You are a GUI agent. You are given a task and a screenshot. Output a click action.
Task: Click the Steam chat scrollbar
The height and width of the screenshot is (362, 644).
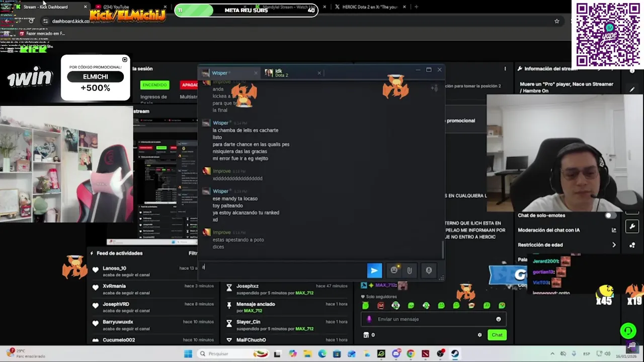point(443,249)
